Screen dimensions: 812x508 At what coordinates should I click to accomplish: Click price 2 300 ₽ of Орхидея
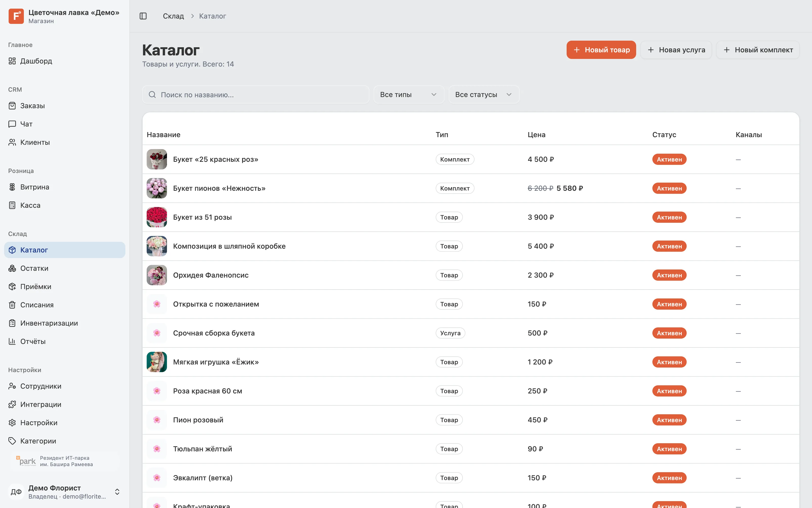pyautogui.click(x=540, y=275)
